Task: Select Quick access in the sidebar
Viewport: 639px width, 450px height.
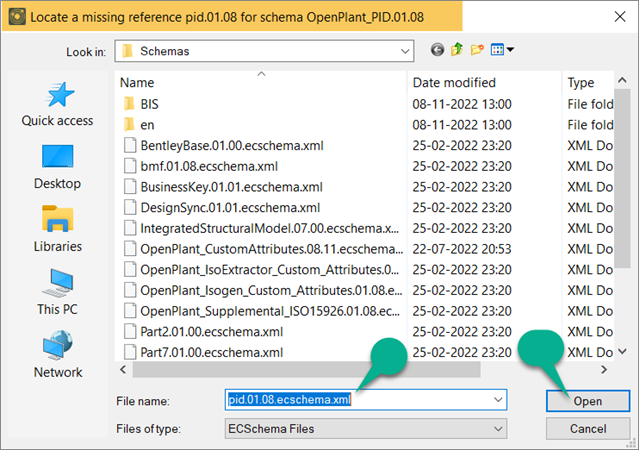Action: (57, 104)
